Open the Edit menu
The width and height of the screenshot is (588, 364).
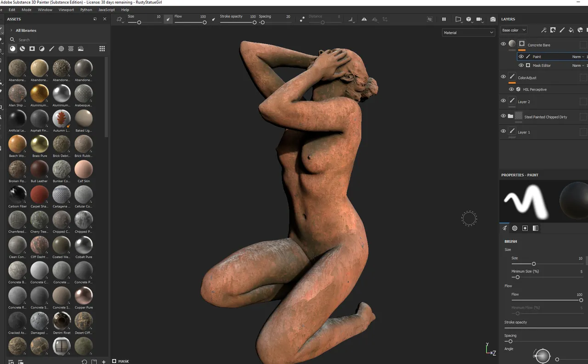pos(12,10)
